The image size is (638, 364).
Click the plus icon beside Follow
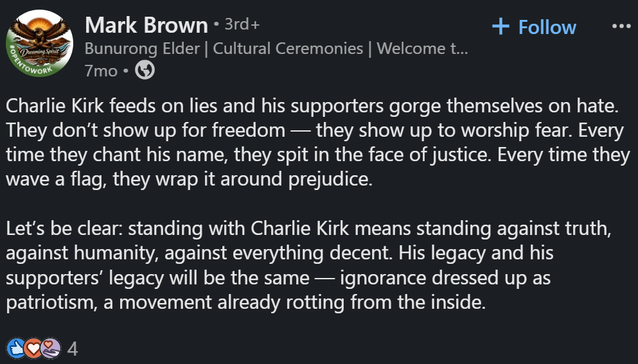coord(500,26)
